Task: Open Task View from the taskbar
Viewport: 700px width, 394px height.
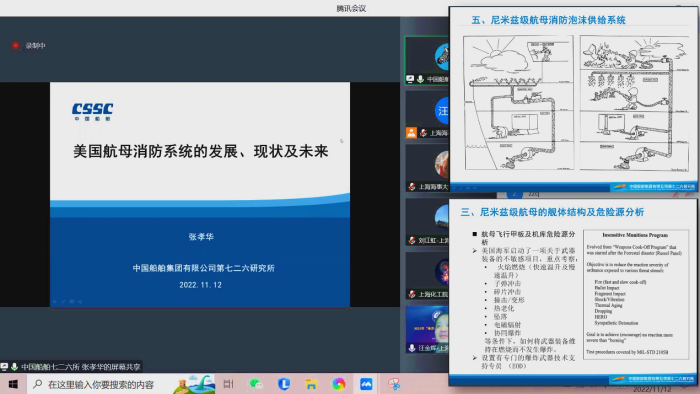Action: coord(228,384)
